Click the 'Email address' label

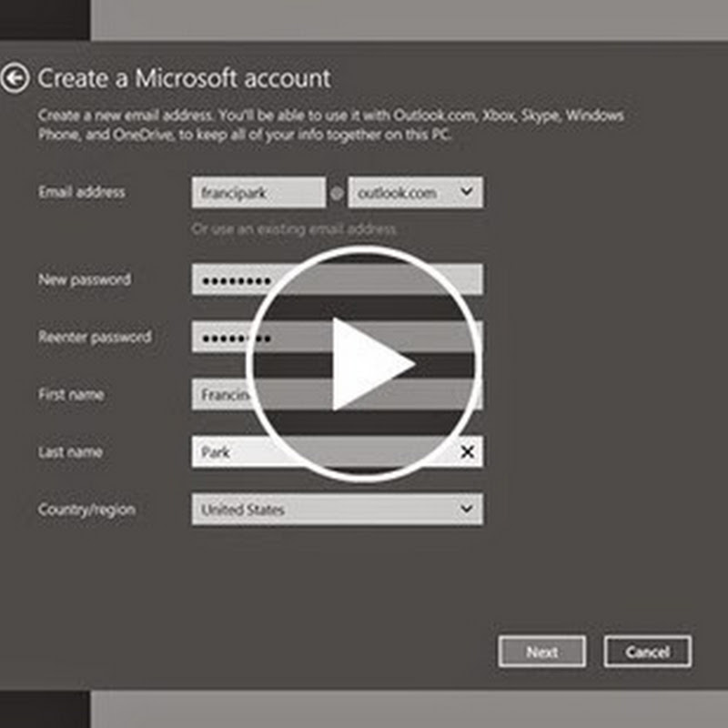(x=82, y=192)
